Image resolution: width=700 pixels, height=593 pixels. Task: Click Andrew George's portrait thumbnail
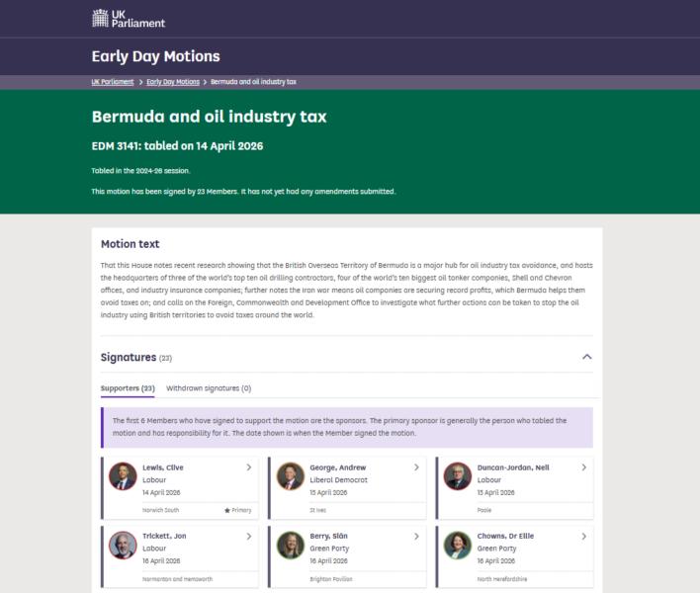point(291,476)
